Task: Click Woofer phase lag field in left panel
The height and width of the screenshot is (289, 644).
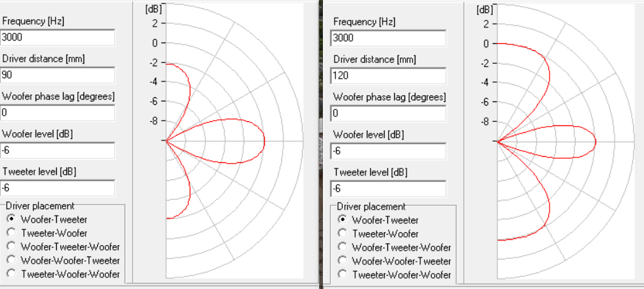Action: [57, 112]
